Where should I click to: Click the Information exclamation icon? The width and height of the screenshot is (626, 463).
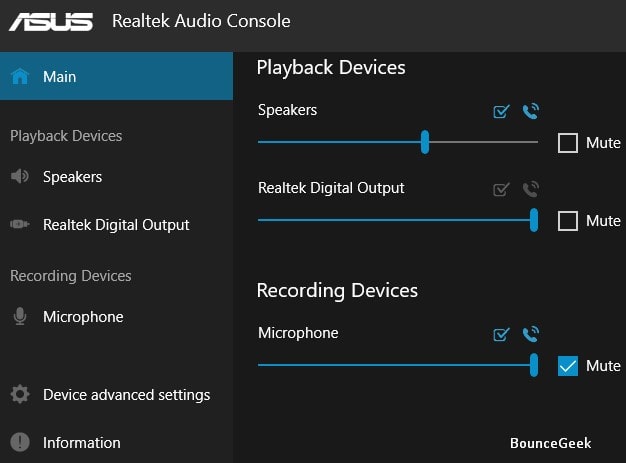[x=20, y=442]
